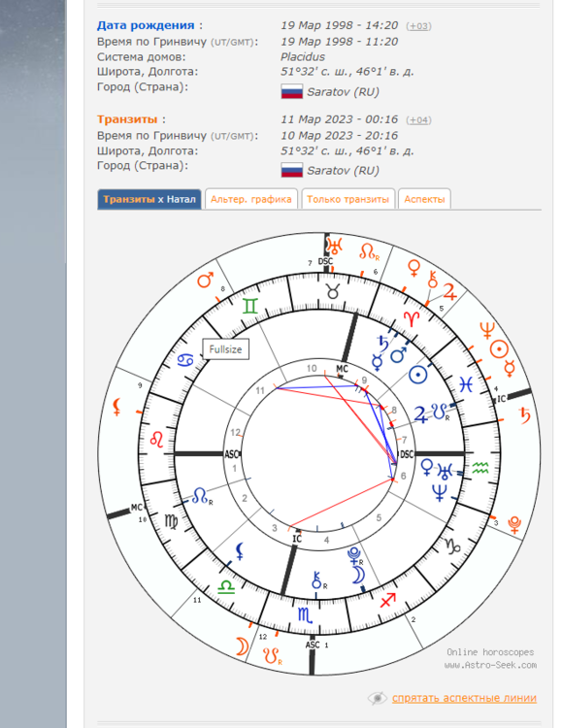Click the green Libra sign glyph
This screenshot has width=562, height=728.
pyautogui.click(x=226, y=586)
